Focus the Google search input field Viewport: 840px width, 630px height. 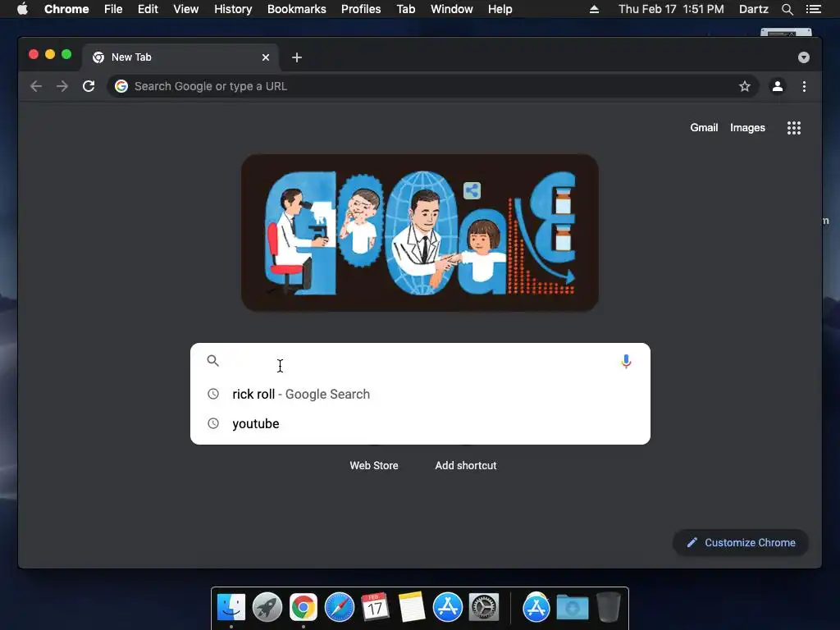click(421, 361)
